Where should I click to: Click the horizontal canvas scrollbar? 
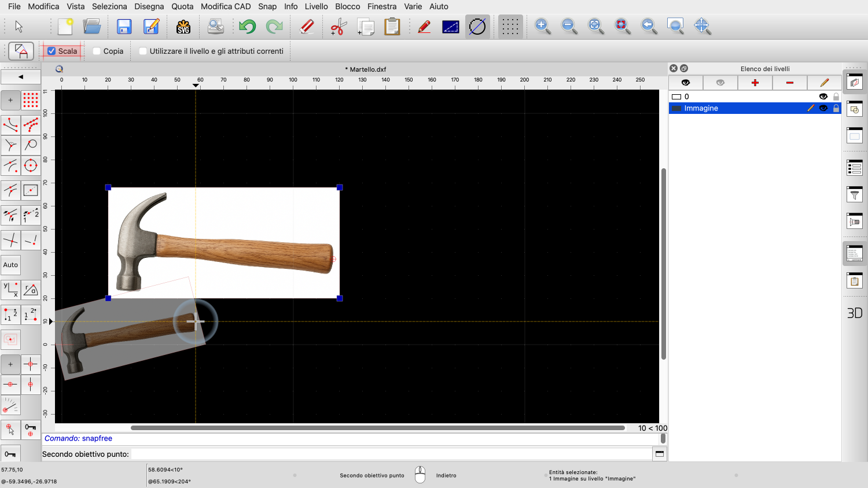[377, 428]
